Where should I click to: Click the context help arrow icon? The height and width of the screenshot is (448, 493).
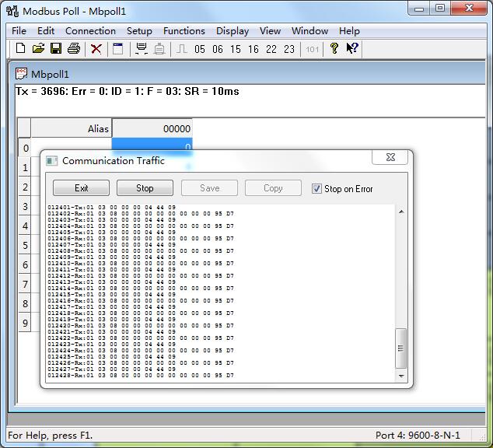(352, 48)
